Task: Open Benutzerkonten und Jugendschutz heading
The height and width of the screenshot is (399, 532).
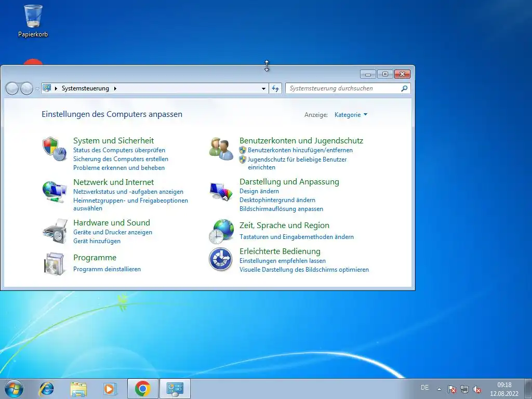Action: click(301, 140)
